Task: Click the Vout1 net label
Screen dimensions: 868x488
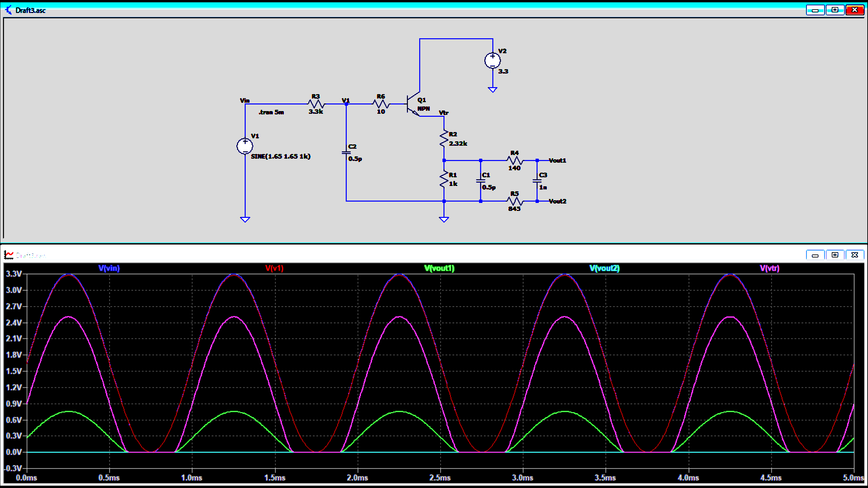Action: (557, 161)
